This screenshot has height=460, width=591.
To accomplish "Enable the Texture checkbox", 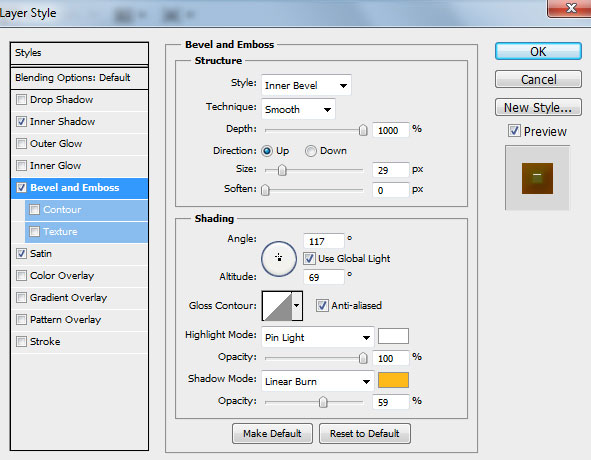I will pyautogui.click(x=34, y=231).
